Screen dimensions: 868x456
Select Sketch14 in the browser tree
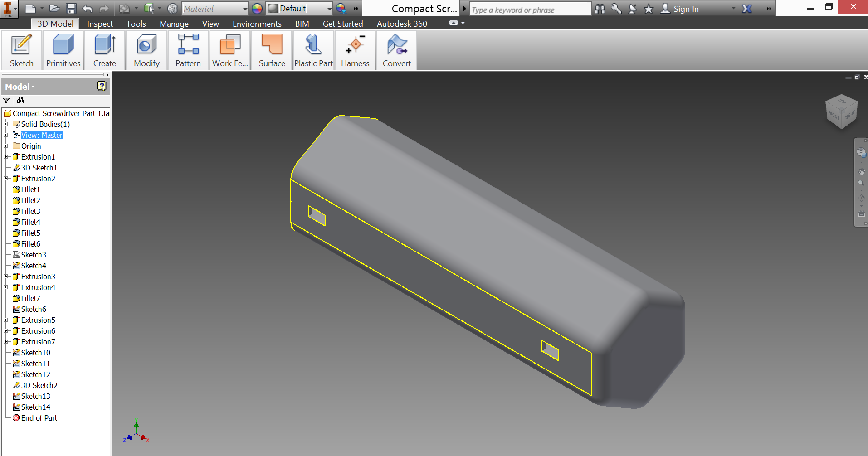pyautogui.click(x=35, y=407)
